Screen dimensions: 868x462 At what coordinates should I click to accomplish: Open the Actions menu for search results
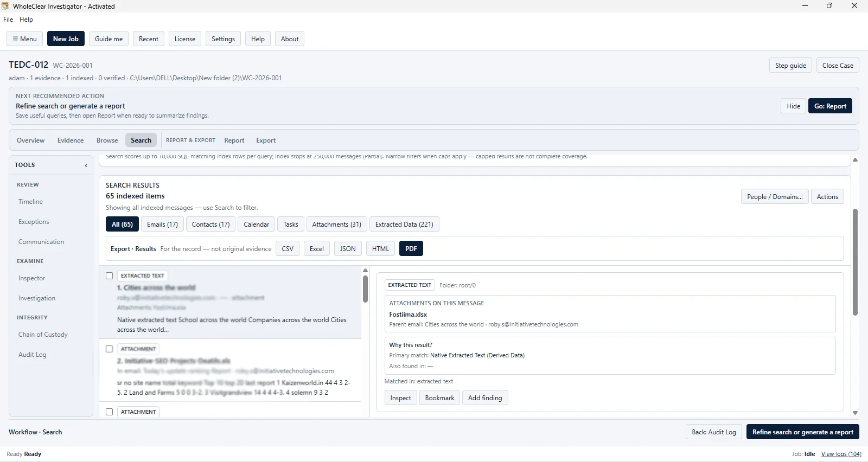click(827, 197)
